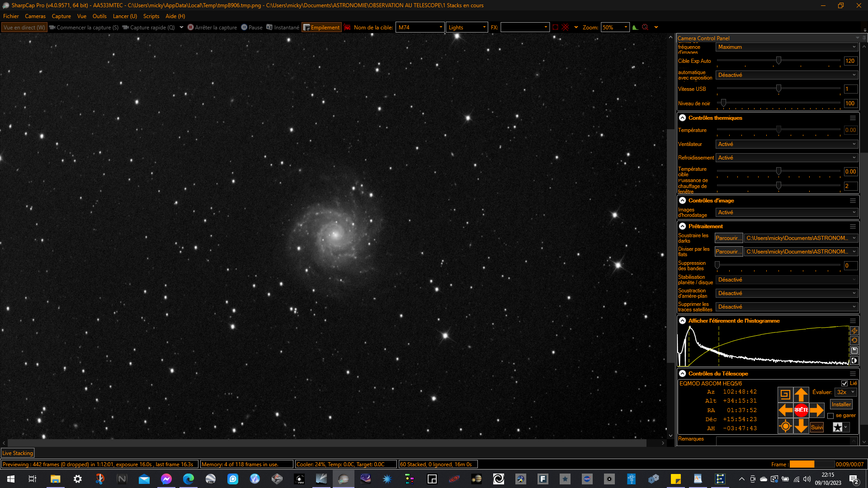Save histogram stretch settings with floppy icon
This screenshot has width=868, height=488.
click(x=854, y=351)
